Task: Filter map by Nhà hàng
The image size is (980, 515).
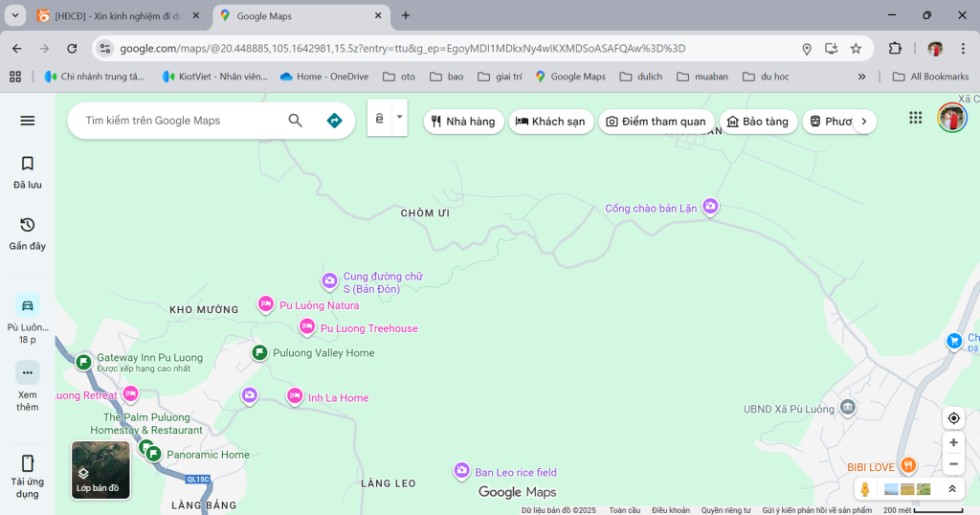Action: [x=464, y=122]
